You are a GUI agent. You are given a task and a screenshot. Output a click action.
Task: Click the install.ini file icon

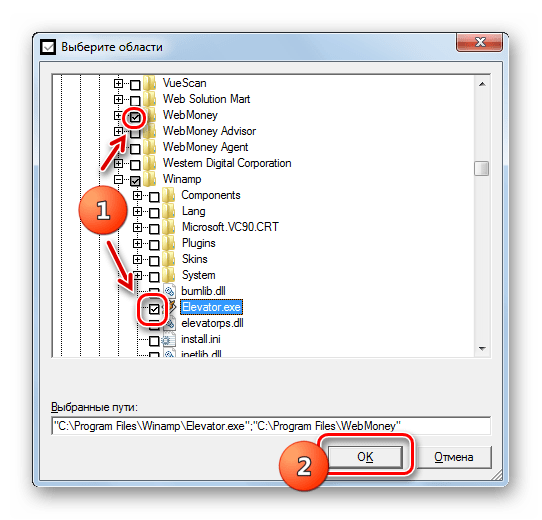tap(169, 340)
